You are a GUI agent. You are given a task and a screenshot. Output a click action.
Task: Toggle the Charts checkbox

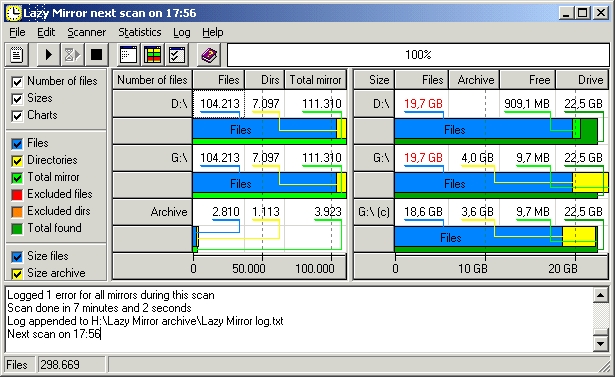click(17, 116)
